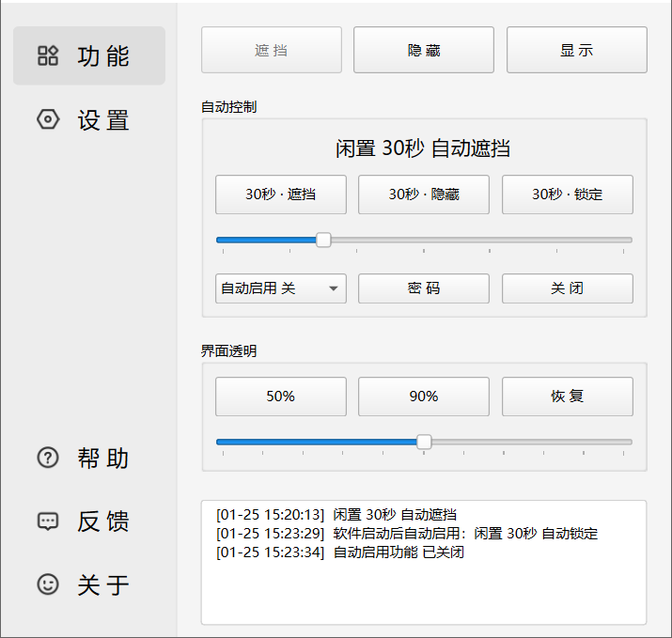Open the 自动启用 关 dropdown
This screenshot has height=638, width=672.
pos(280,288)
